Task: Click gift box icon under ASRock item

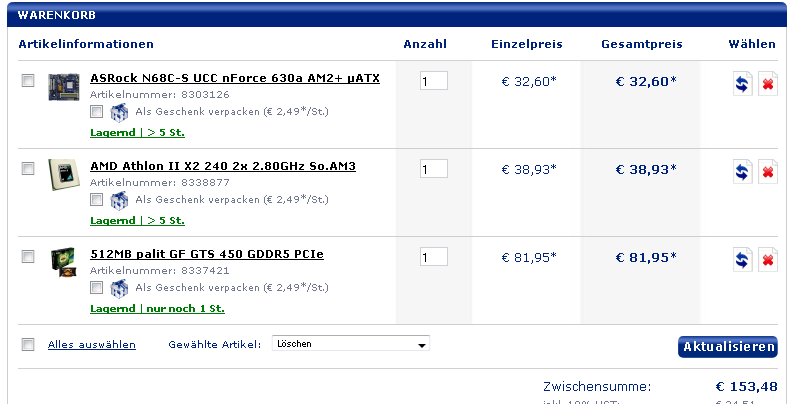Action: pyautogui.click(x=118, y=114)
